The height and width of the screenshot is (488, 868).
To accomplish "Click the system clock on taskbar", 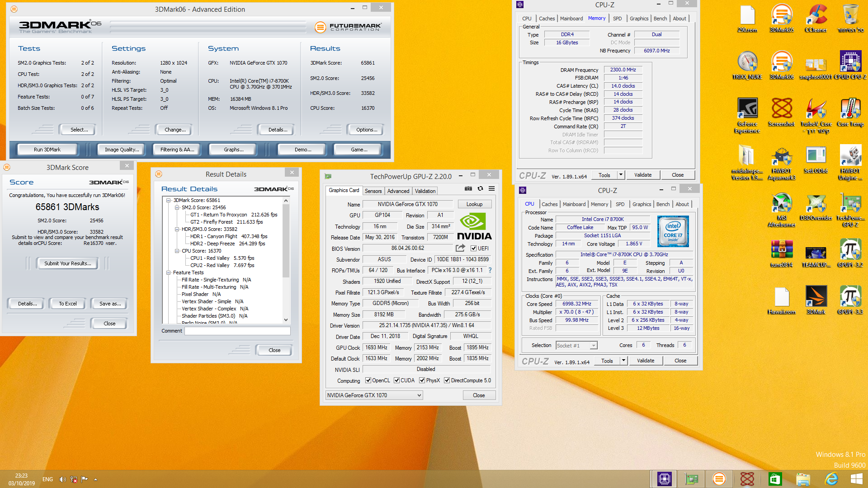I will [21, 479].
